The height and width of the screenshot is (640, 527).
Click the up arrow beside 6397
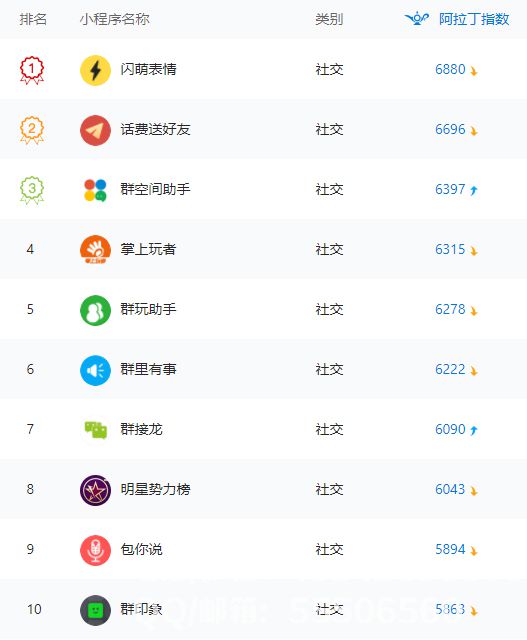[x=474, y=190]
